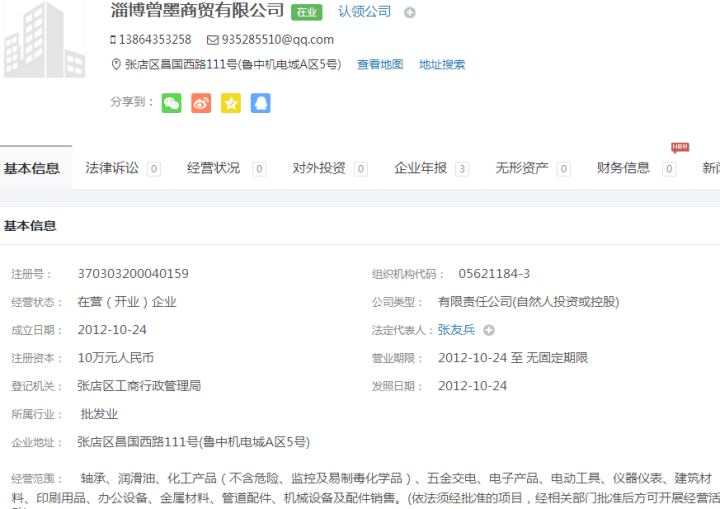
Task: Share to WeChat via green icon
Action: pyautogui.click(x=172, y=103)
